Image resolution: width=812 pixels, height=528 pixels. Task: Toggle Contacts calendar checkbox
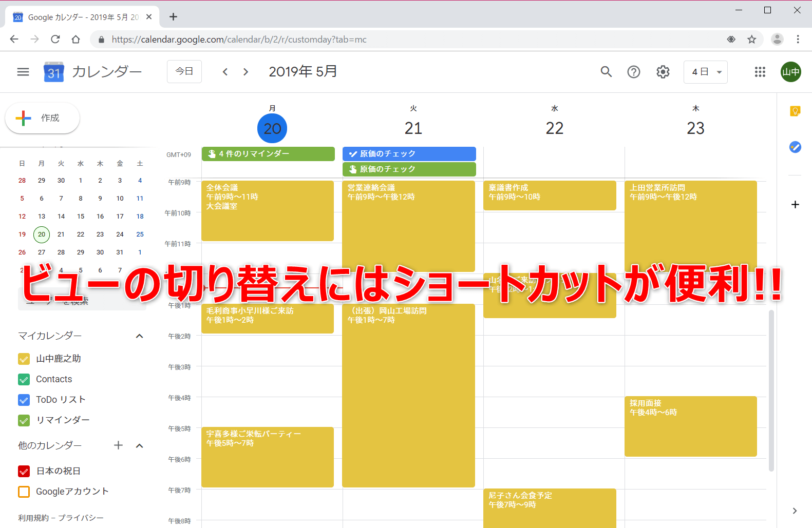pos(24,379)
